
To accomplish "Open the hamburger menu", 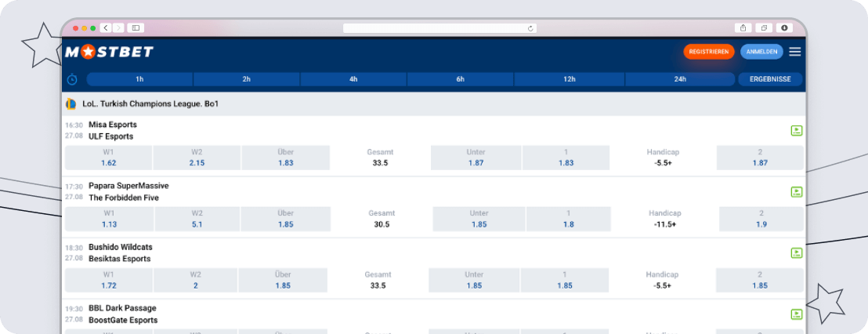I will click(795, 52).
